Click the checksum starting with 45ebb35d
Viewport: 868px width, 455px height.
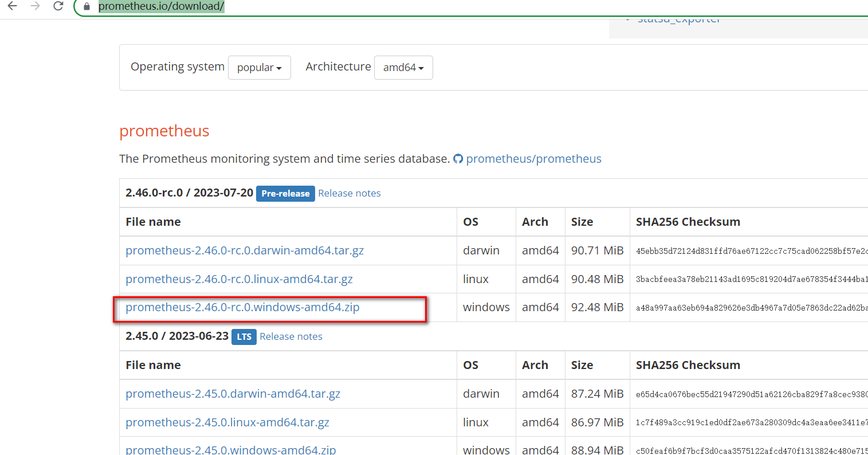tap(752, 251)
